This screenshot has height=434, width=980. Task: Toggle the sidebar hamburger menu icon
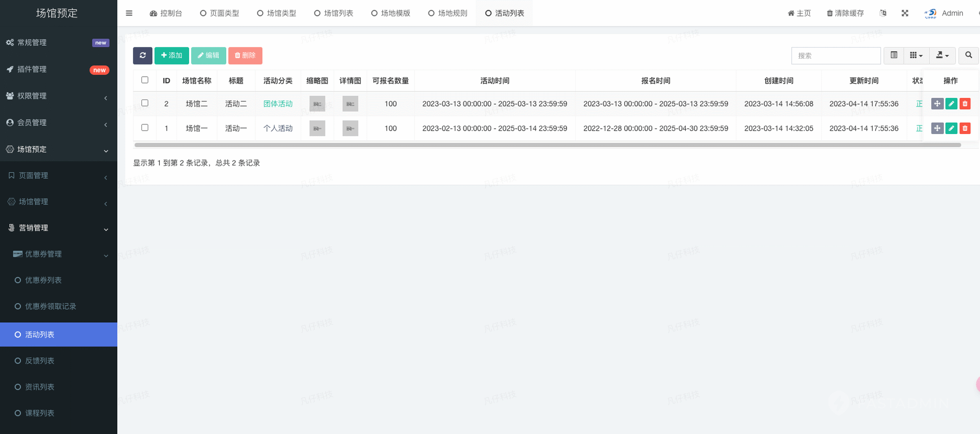coord(129,13)
